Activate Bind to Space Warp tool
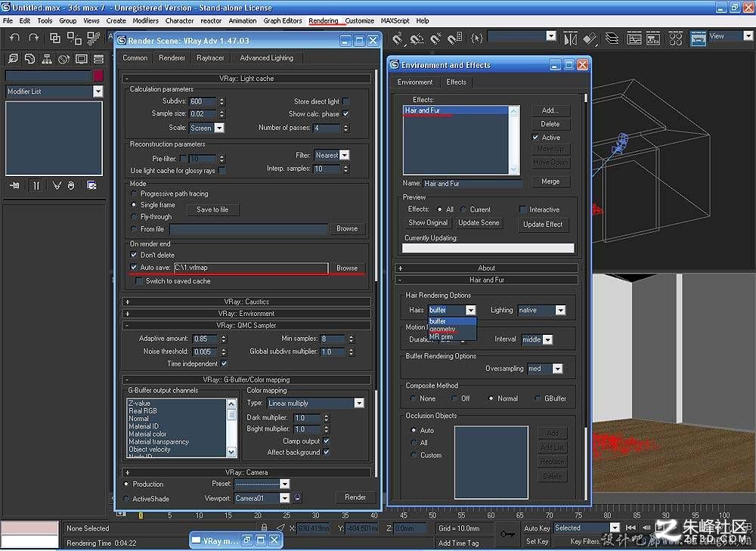This screenshot has width=756, height=551. 93,38
